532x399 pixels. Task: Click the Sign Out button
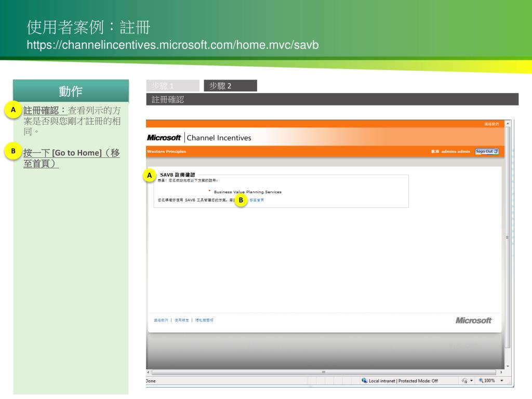pos(486,151)
